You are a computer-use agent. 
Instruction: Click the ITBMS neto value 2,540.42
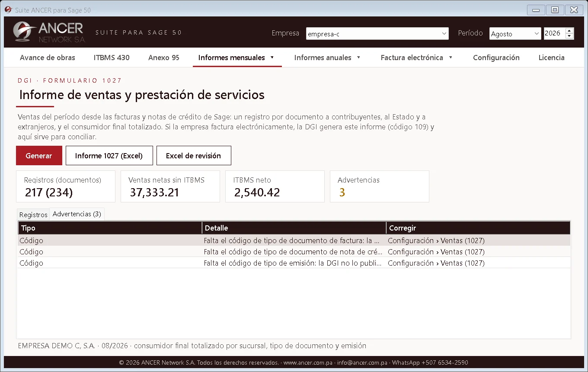click(x=257, y=192)
